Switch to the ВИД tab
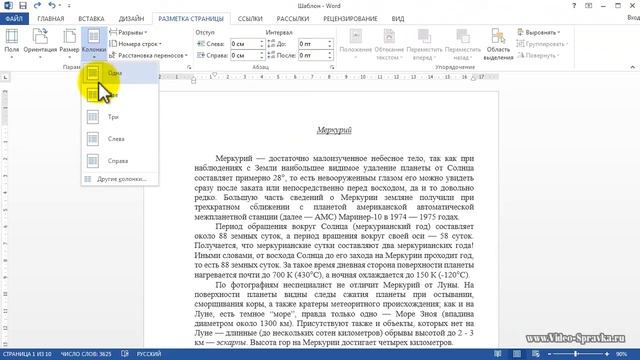The width and height of the screenshot is (640, 360). [398, 19]
